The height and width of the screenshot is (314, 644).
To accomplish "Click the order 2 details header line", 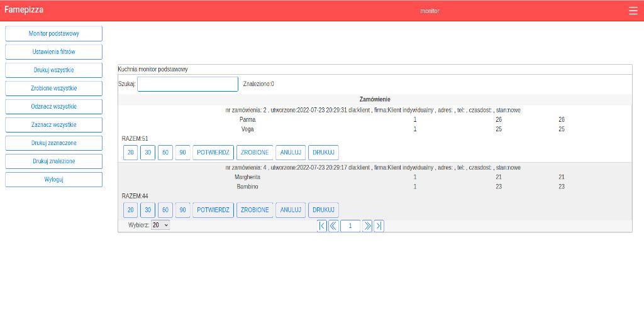I will point(373,111).
